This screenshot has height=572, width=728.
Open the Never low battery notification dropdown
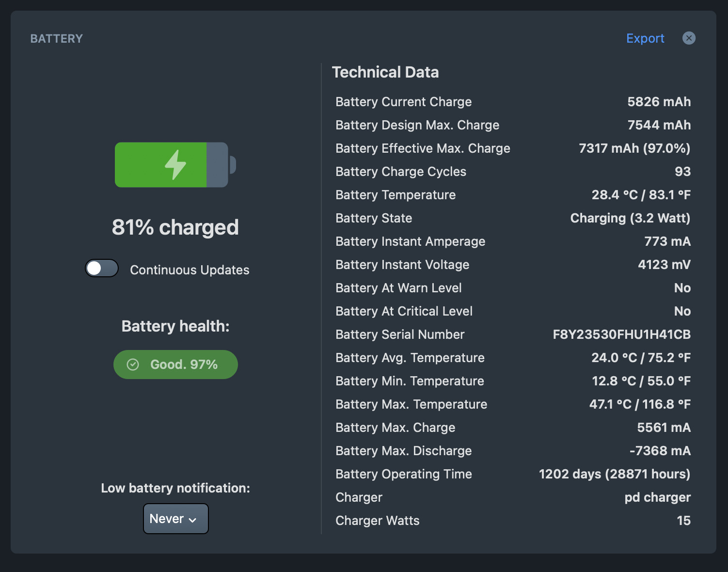pyautogui.click(x=175, y=519)
